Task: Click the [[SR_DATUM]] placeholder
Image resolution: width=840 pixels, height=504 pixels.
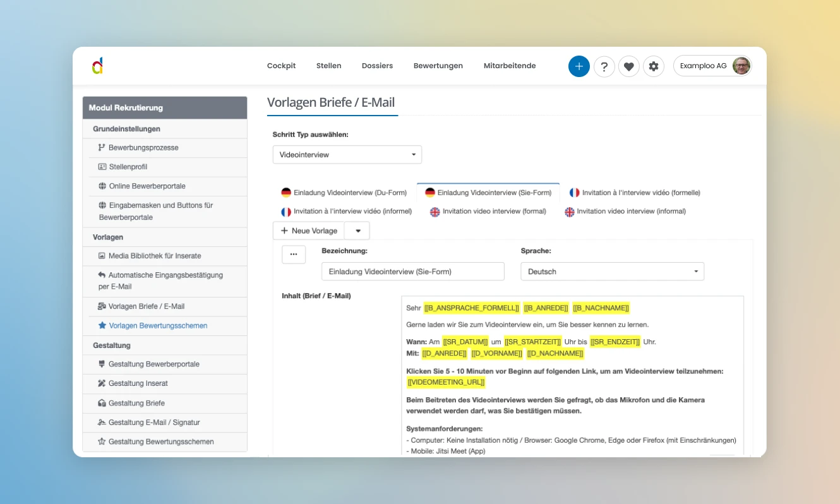Action: (x=465, y=342)
